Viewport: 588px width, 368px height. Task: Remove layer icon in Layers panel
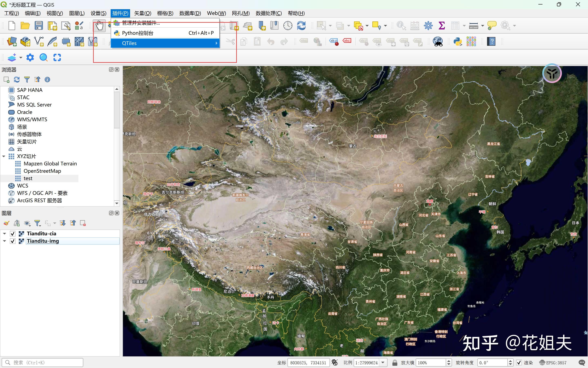[x=83, y=223]
